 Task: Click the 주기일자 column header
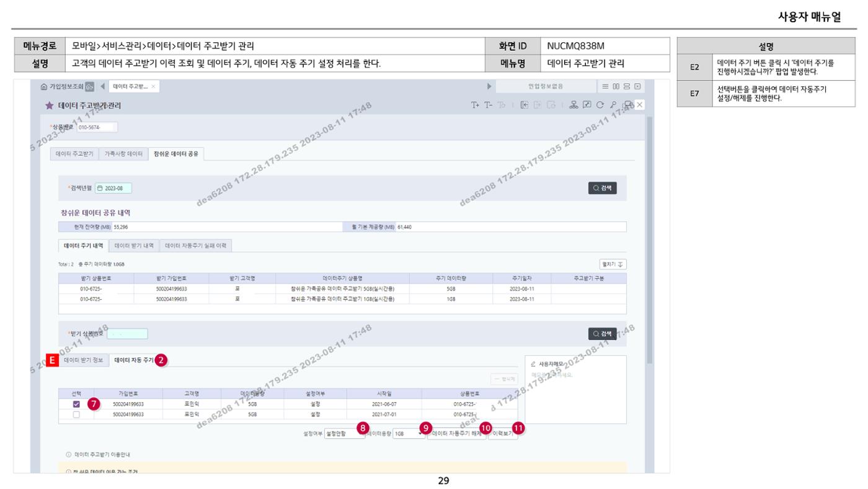(x=523, y=279)
